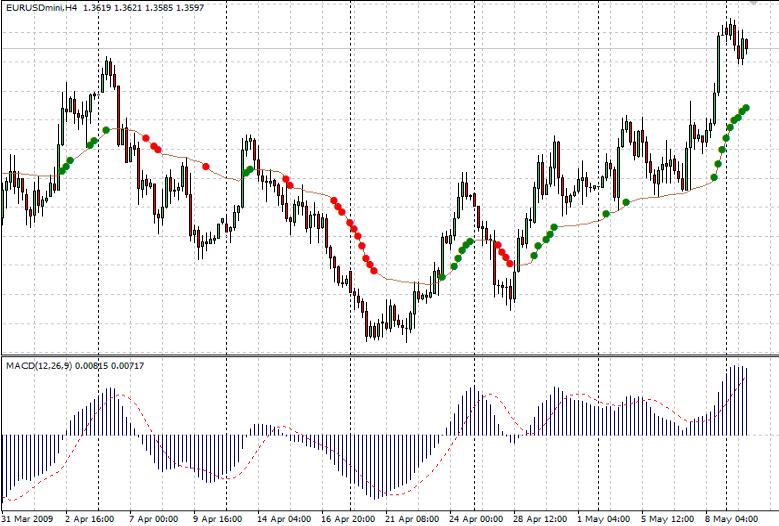This screenshot has height=526, width=779.
Task: Click the 16 Apr 20:00 time label
Action: click(x=348, y=519)
